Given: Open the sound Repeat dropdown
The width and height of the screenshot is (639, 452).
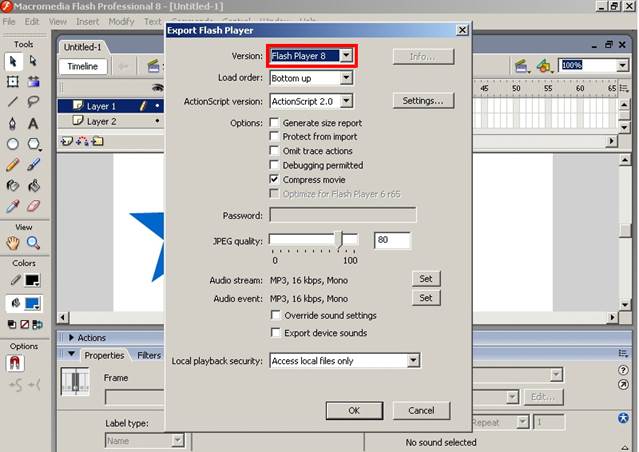Looking at the screenshot, I should [522, 422].
